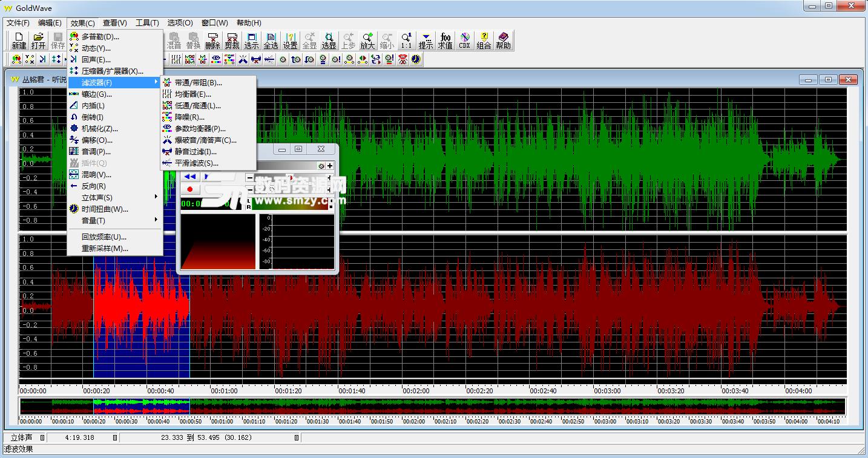868x458 pixels.
Task: Click the 帮助 (Help) book icon
Action: tap(503, 41)
